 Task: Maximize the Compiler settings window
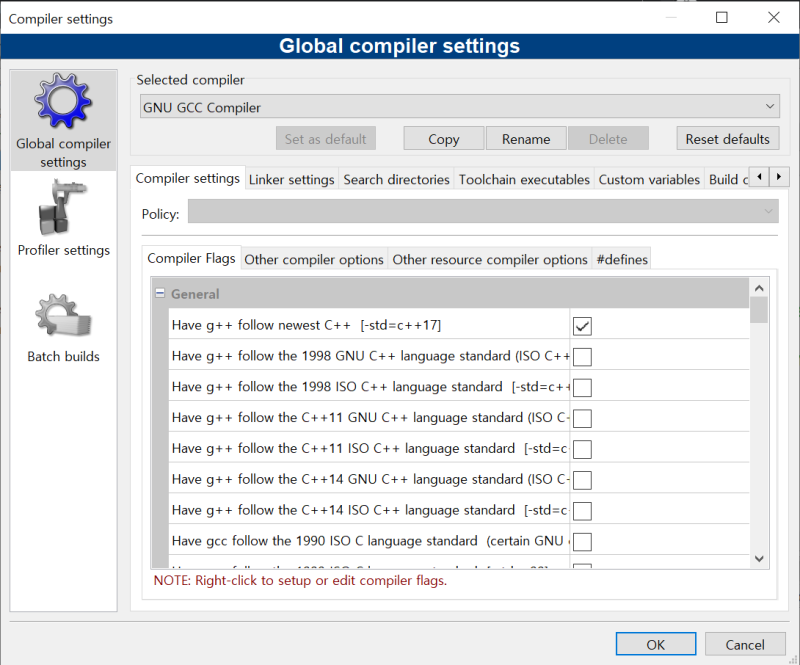(721, 17)
